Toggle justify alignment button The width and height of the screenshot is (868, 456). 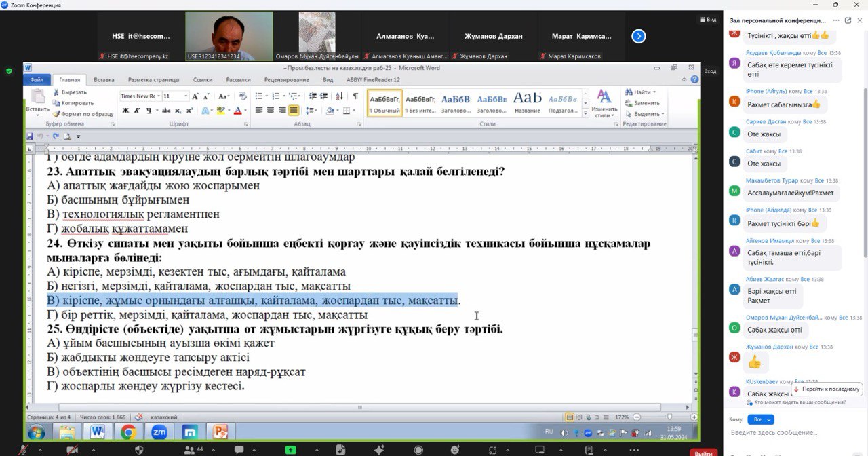[294, 110]
